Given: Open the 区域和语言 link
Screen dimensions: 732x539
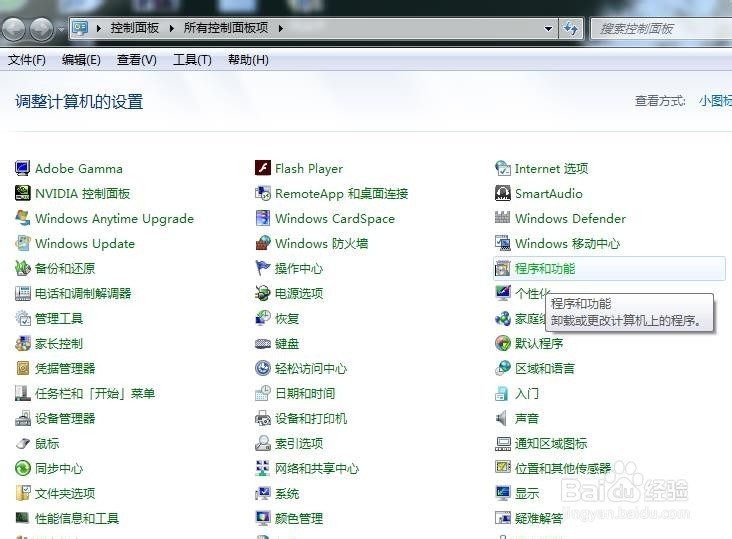Looking at the screenshot, I should coord(545,368).
